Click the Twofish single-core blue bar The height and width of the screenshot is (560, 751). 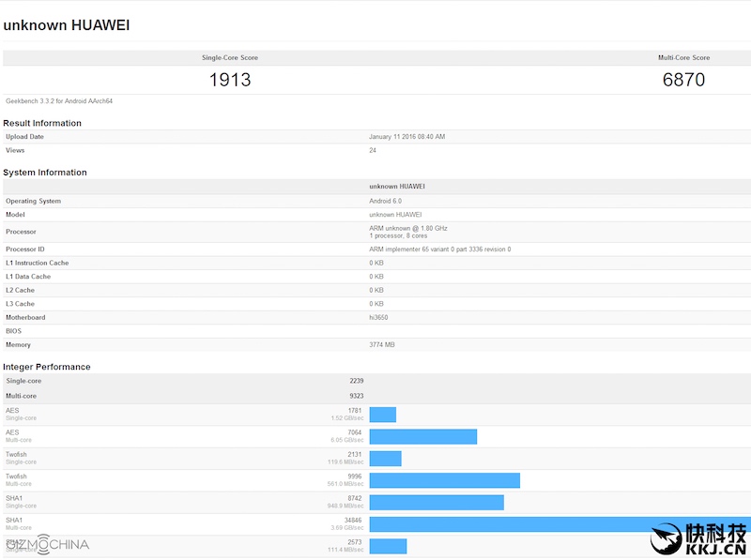coord(386,459)
